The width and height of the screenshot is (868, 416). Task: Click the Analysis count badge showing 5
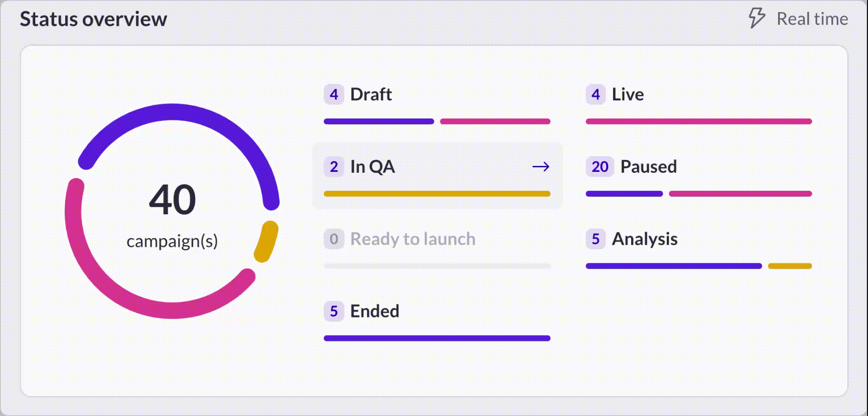point(595,239)
